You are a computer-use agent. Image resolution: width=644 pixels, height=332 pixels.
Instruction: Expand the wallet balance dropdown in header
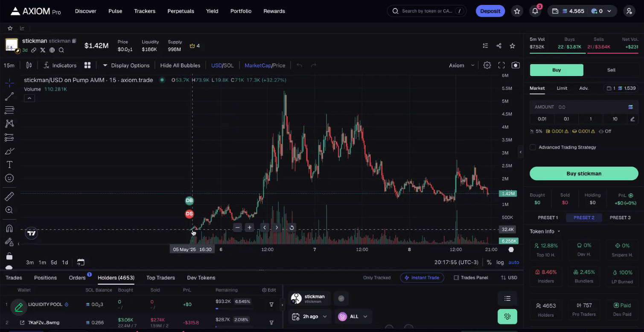609,11
